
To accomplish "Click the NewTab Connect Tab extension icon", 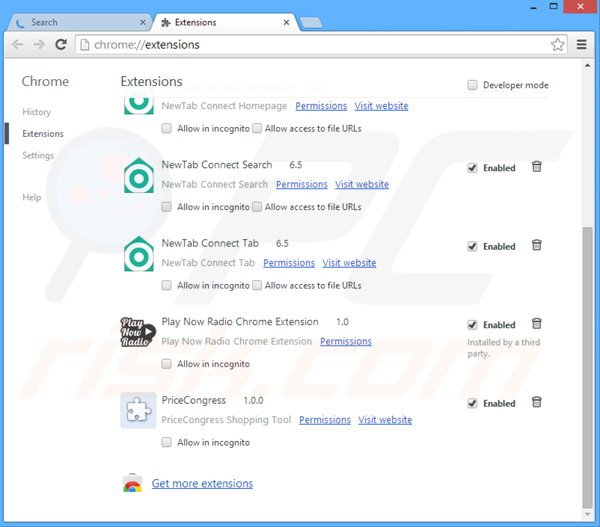I will pyautogui.click(x=139, y=254).
